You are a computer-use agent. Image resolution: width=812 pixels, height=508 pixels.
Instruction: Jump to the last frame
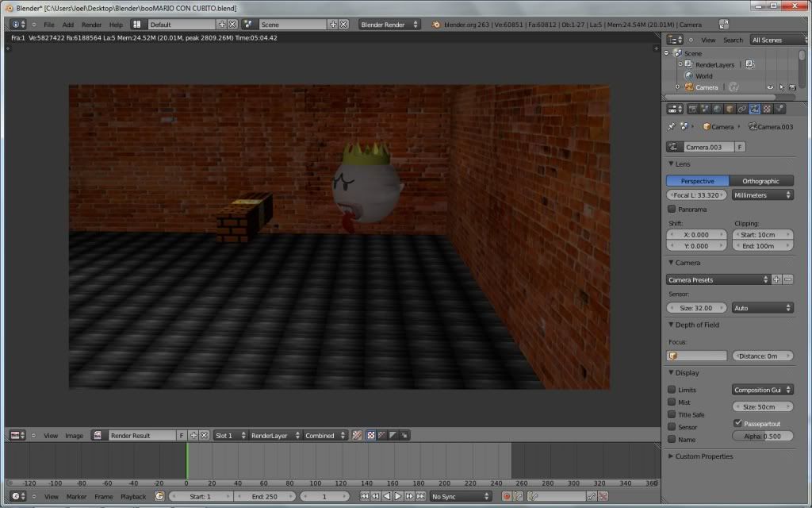click(x=420, y=497)
